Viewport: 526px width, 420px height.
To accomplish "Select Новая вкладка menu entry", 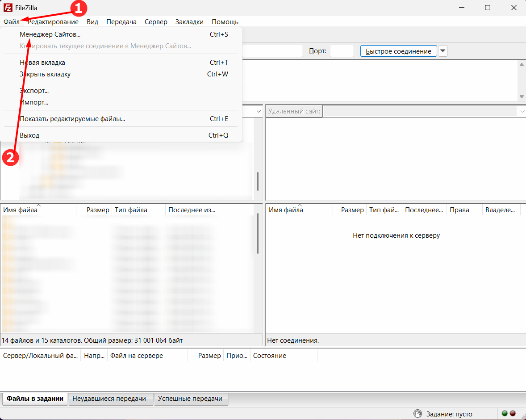I will pos(121,63).
